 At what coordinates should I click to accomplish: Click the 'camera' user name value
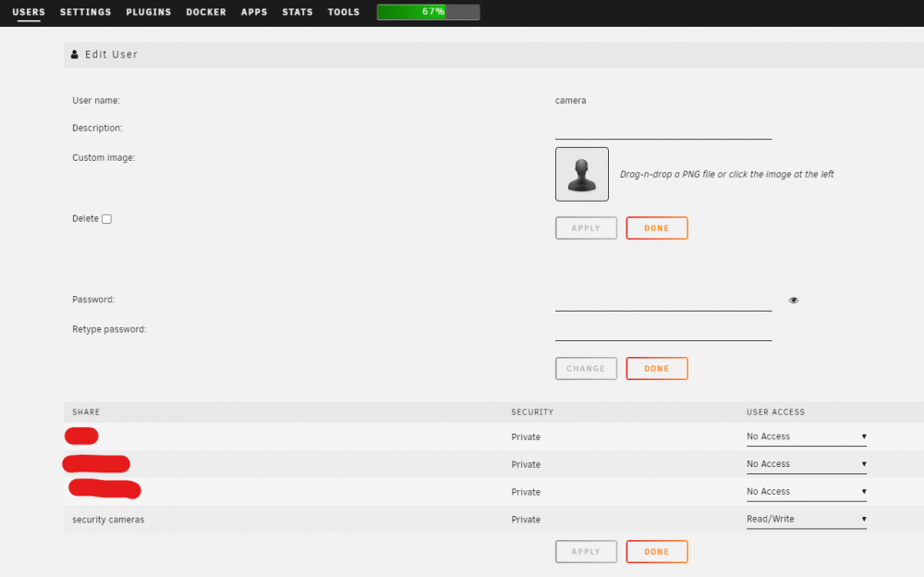tap(570, 100)
